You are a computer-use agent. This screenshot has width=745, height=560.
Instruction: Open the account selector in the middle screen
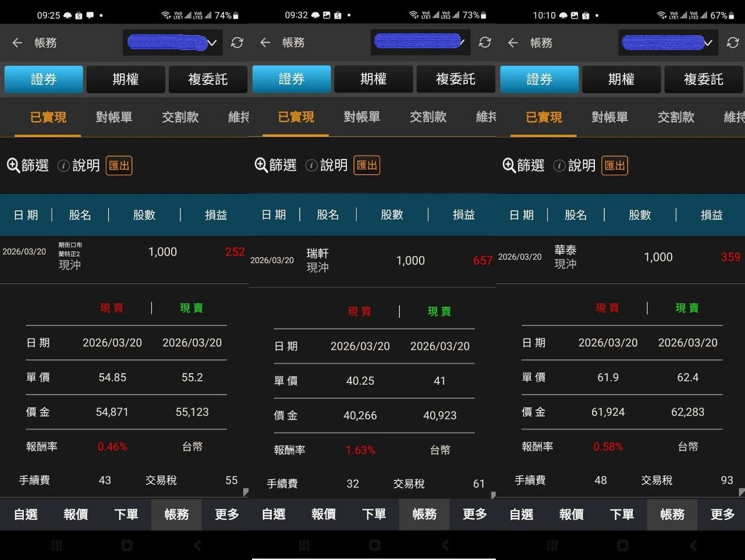click(420, 42)
